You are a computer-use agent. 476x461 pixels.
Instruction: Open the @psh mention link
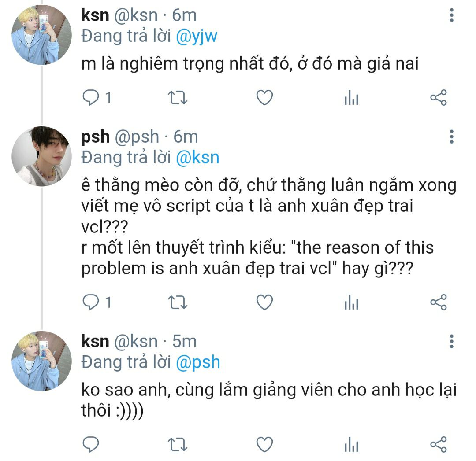tap(198, 362)
